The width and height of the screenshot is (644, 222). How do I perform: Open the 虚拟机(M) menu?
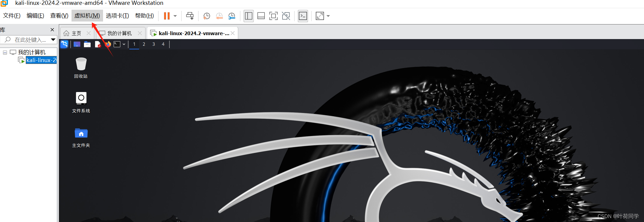click(x=87, y=16)
